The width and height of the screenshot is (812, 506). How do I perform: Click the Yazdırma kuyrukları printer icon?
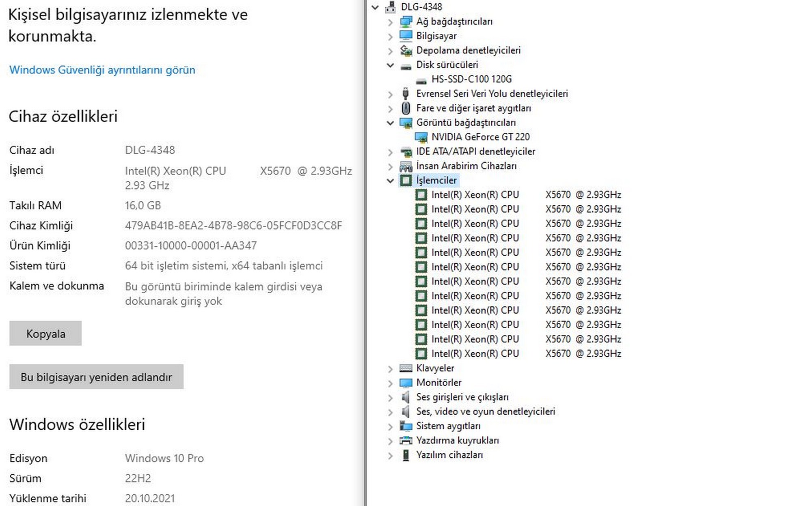(x=406, y=440)
